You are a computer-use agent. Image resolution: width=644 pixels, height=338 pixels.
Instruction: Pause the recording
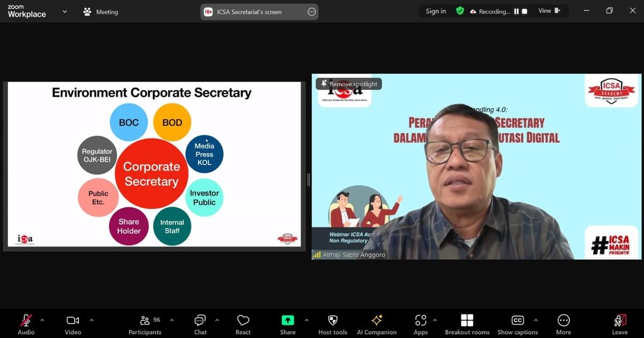516,11
